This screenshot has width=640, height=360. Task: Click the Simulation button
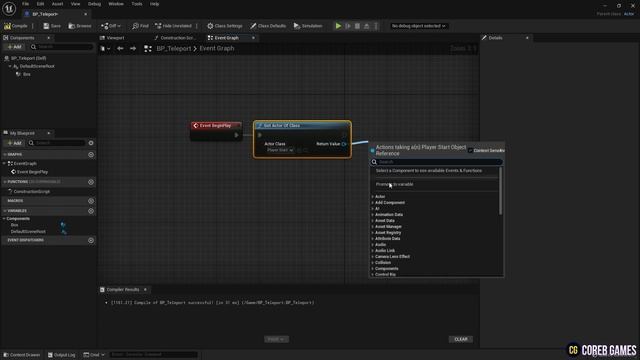tap(308, 26)
